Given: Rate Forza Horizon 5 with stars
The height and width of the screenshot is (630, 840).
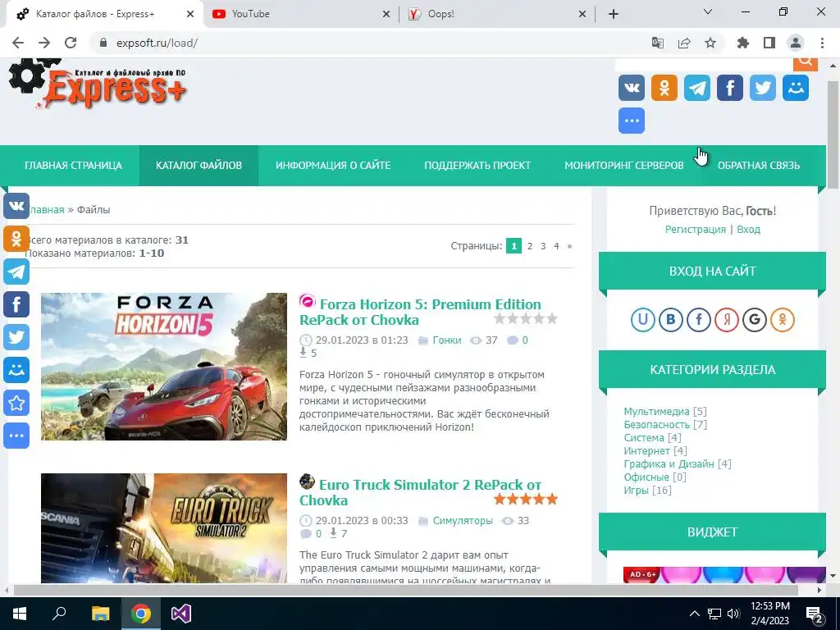Looking at the screenshot, I should click(526, 319).
